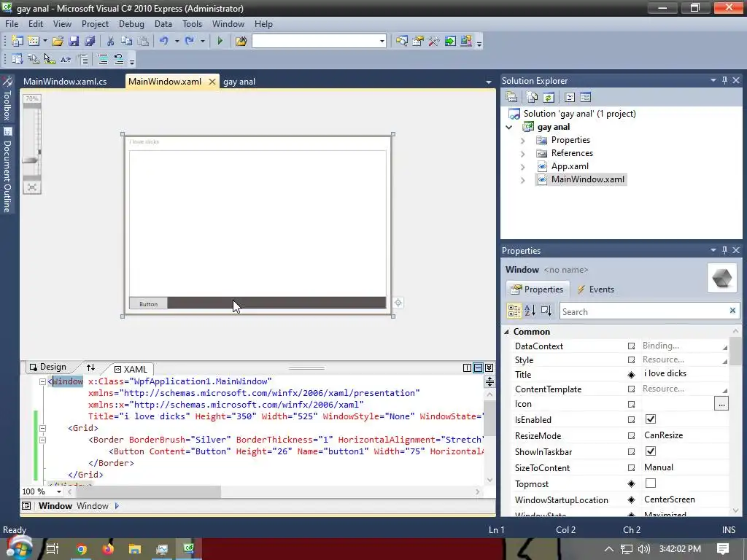Image resolution: width=747 pixels, height=560 pixels.
Task: Save the current file with the floppy icon
Action: coord(74,42)
